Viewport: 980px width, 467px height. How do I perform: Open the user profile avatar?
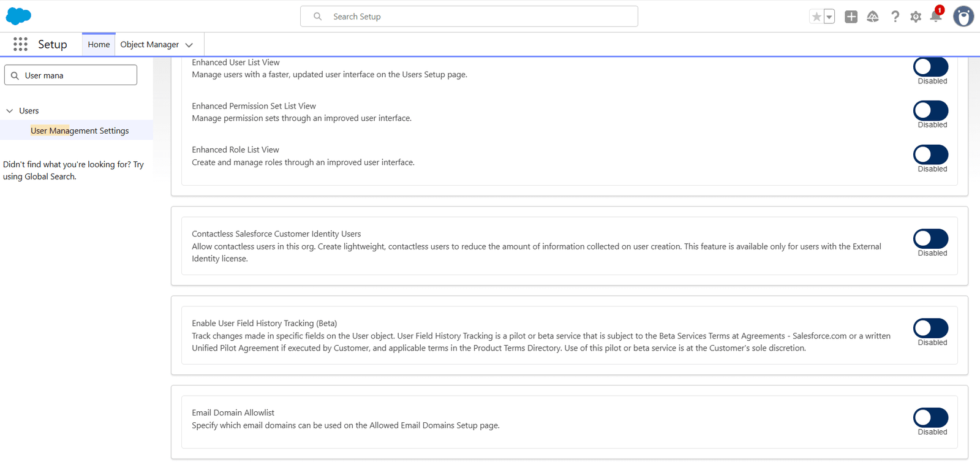pyautogui.click(x=963, y=17)
